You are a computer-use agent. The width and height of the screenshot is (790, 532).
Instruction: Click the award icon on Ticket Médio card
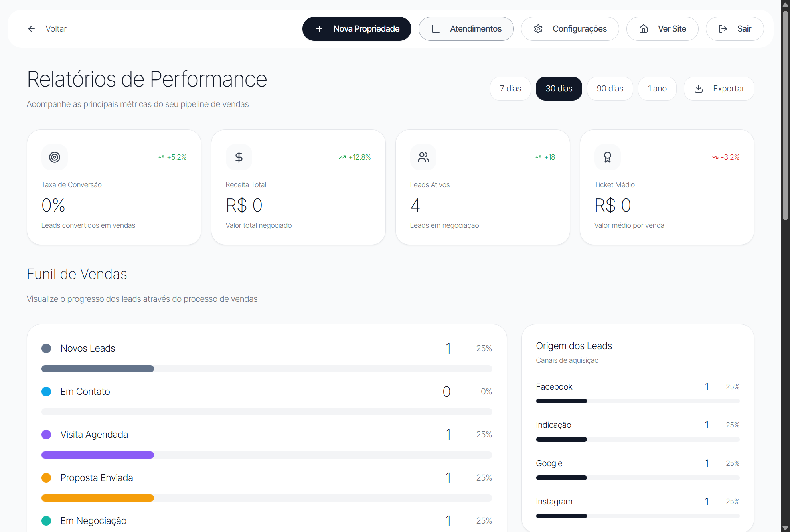pos(608,157)
